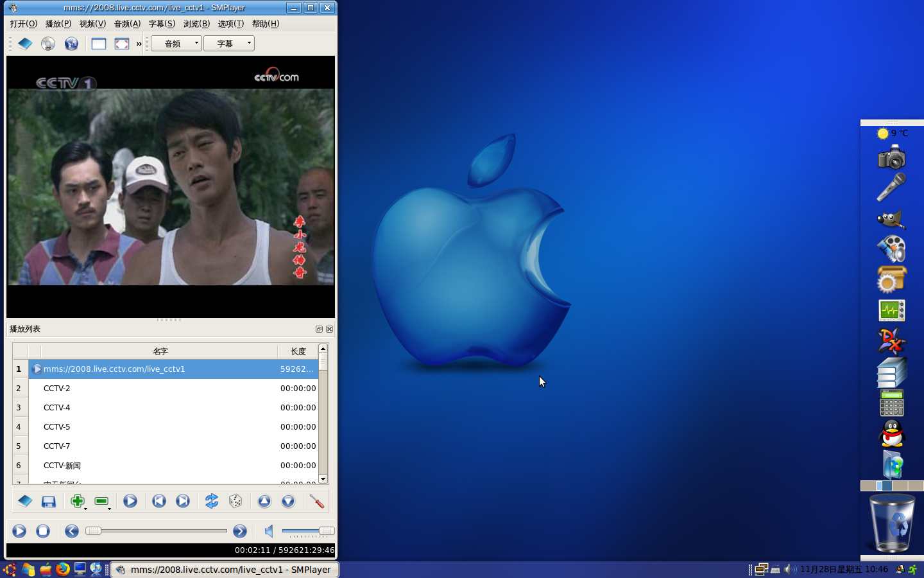Open the 帮助(H) menu
The width and height of the screenshot is (924, 578).
266,24
